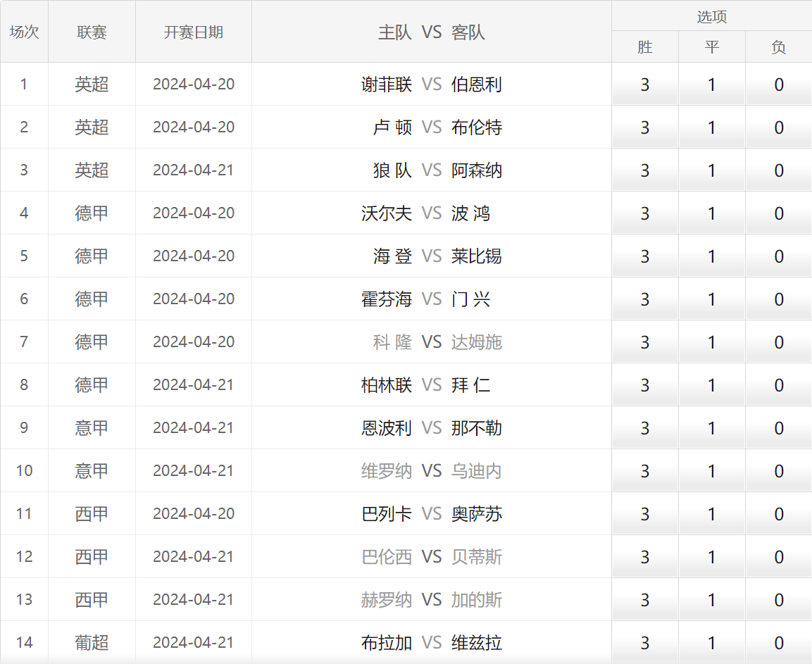Pick option 3 for 沃尔夫 VS 波鸿
The width and height of the screenshot is (812, 664).
click(x=644, y=213)
